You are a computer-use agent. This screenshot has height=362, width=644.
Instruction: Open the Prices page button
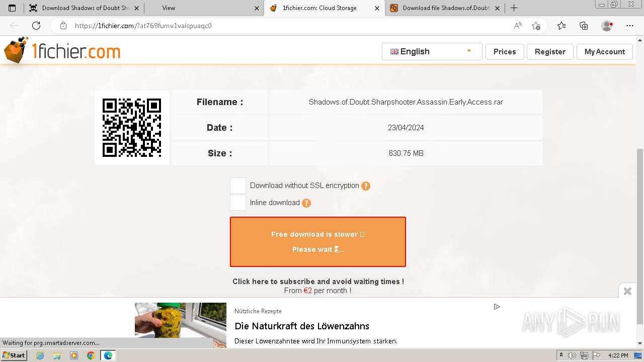[505, 51]
